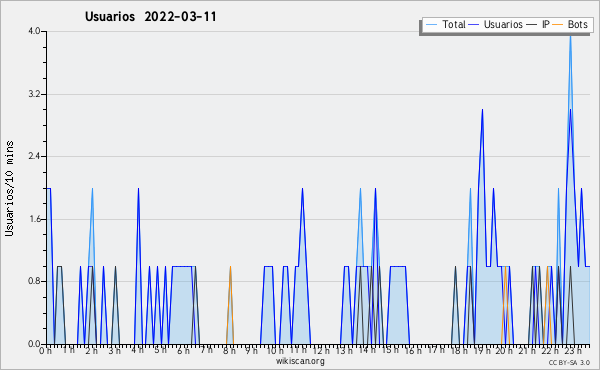Viewport: 600px width, 370px height.
Task: Click the 12 h axis label
Action: tap(321, 351)
